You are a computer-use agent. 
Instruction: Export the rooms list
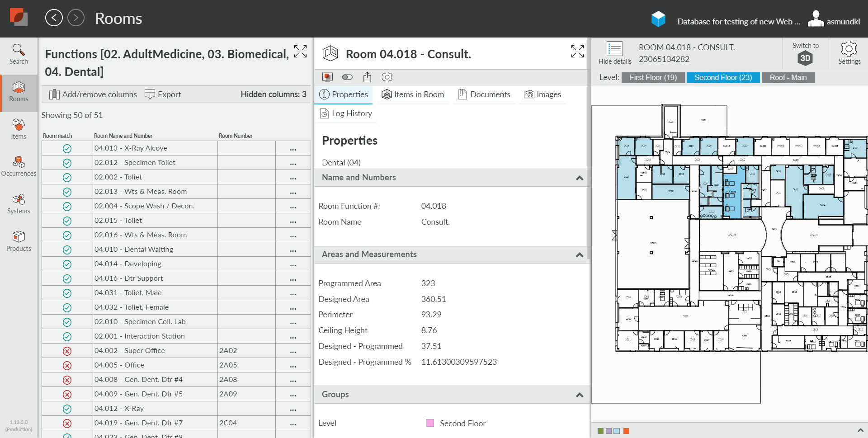coord(163,94)
